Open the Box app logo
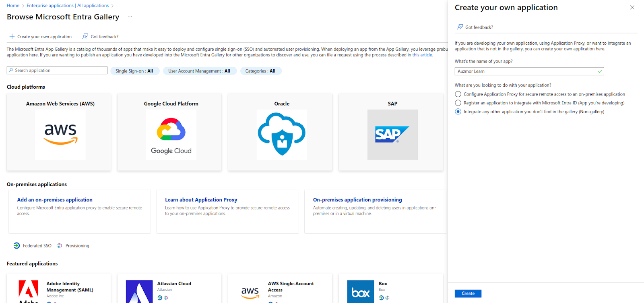The height and width of the screenshot is (303, 644). click(x=361, y=292)
